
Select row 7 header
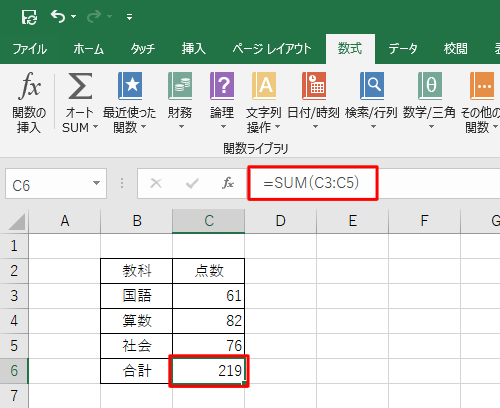pos(14,396)
